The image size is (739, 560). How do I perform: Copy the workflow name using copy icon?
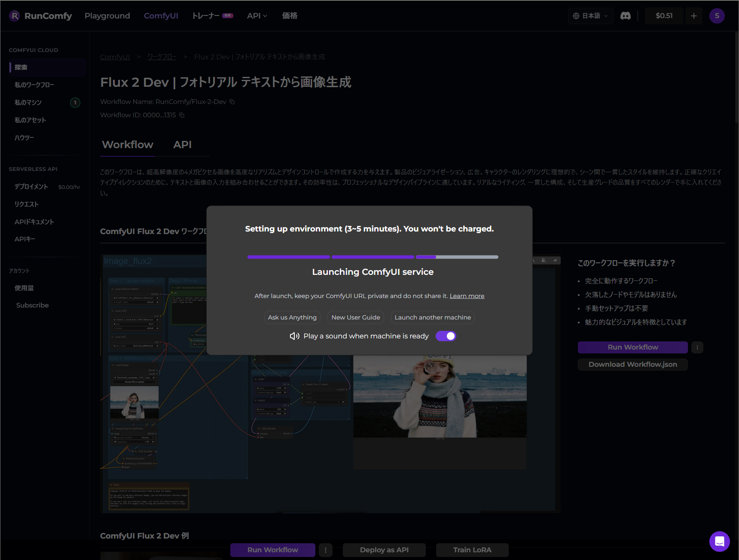pyautogui.click(x=232, y=102)
